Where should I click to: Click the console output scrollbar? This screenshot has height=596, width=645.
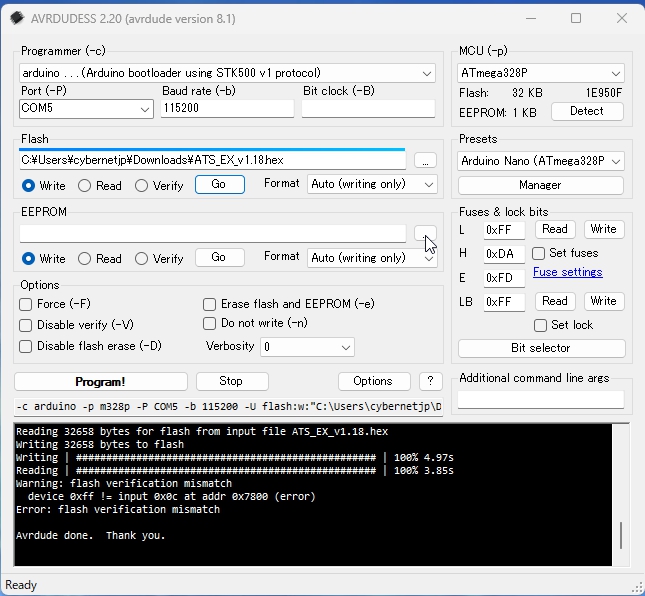[622, 535]
